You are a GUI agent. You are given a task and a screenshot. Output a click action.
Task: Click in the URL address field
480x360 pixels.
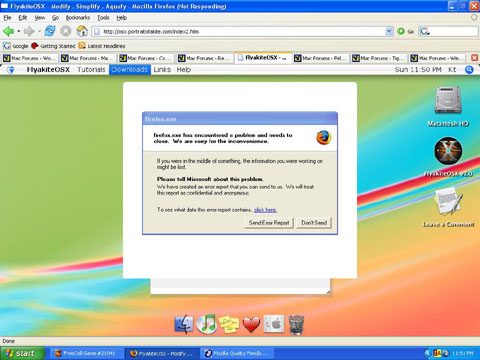(239, 31)
